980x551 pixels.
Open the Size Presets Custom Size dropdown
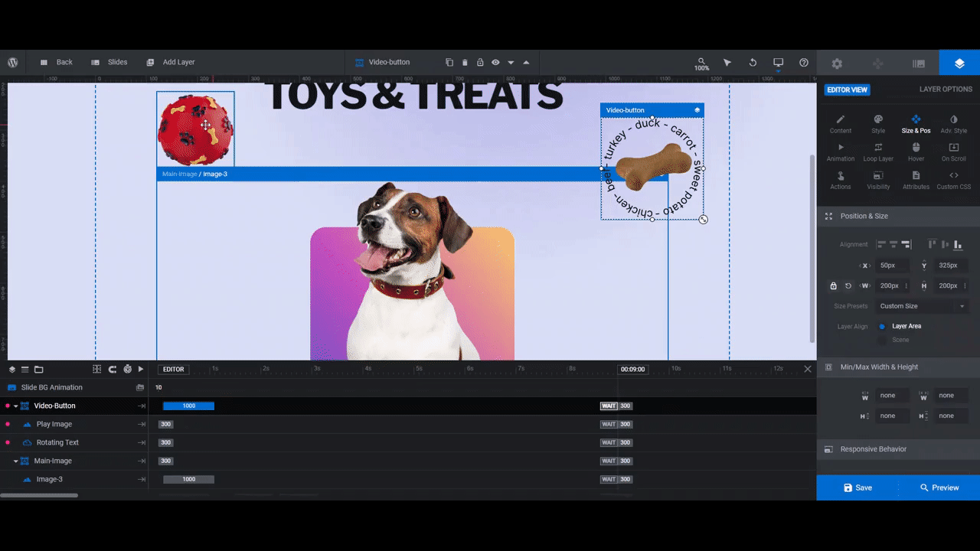pyautogui.click(x=922, y=306)
